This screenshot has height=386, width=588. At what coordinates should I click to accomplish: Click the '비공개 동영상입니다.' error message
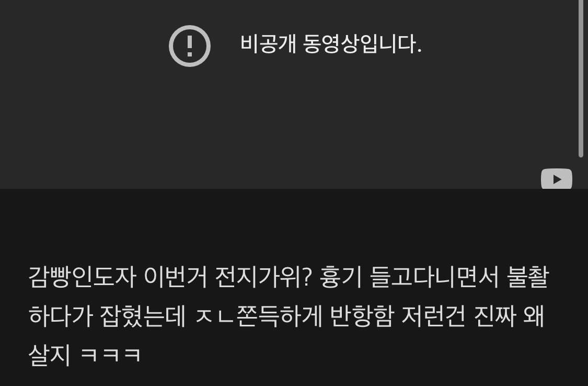(331, 44)
